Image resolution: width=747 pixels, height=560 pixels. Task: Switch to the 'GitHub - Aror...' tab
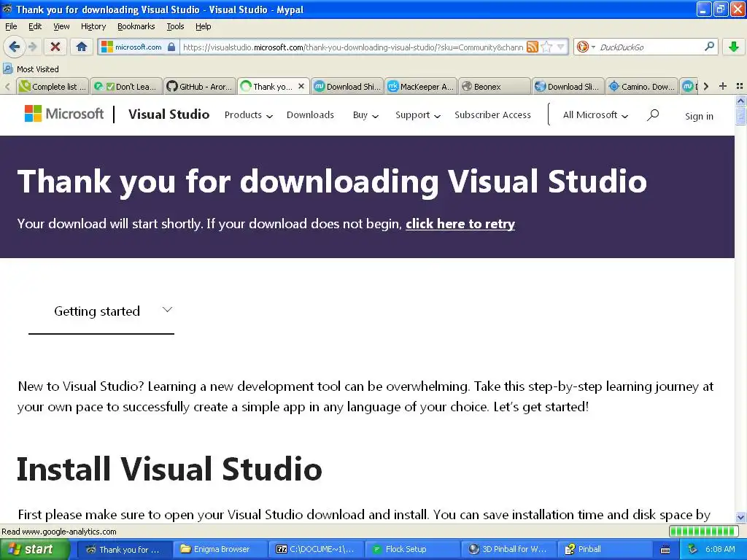click(x=200, y=86)
